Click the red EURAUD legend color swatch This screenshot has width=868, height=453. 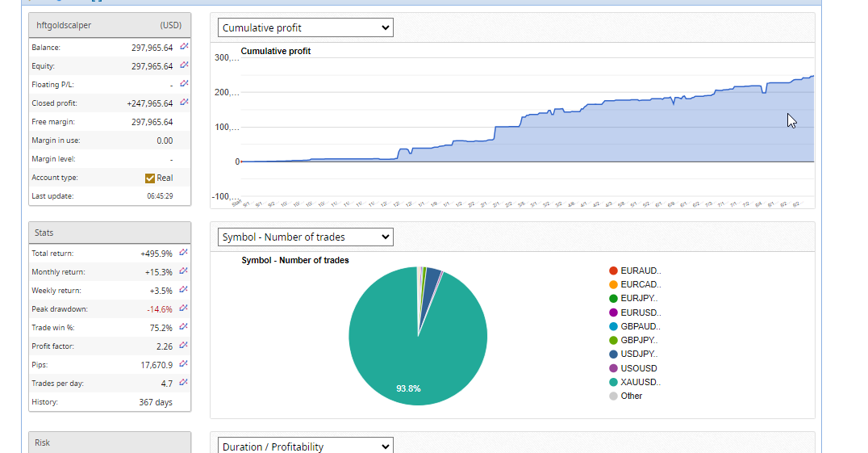[614, 271]
